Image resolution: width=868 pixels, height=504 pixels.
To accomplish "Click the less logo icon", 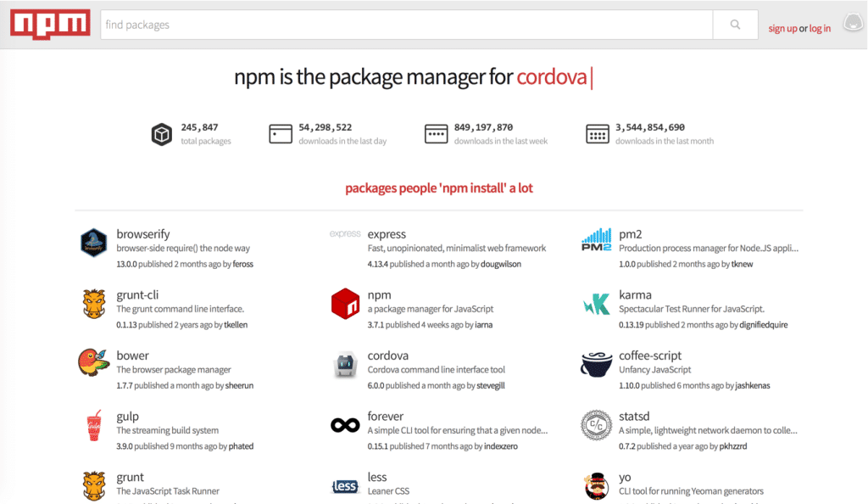I will point(345,486).
